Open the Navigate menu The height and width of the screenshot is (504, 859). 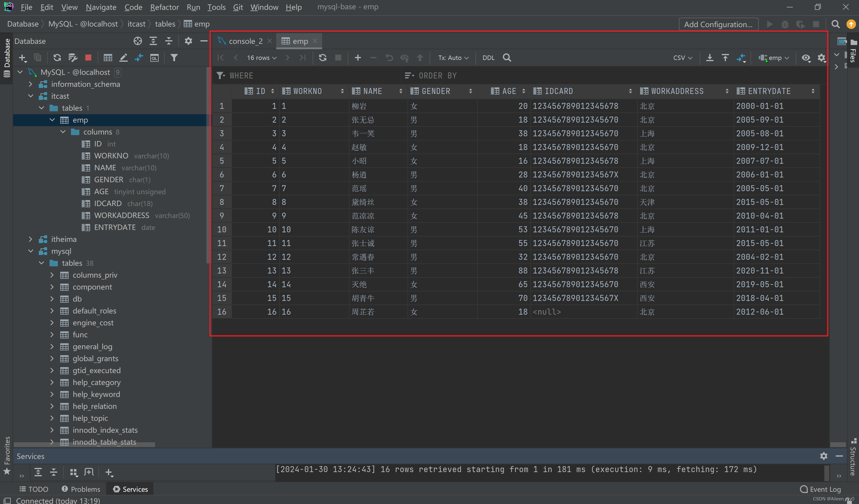(x=101, y=7)
